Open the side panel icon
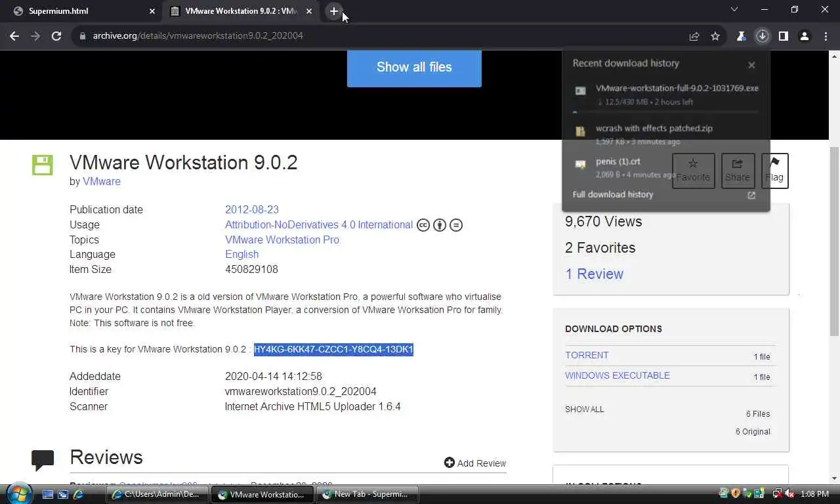 pyautogui.click(x=783, y=36)
